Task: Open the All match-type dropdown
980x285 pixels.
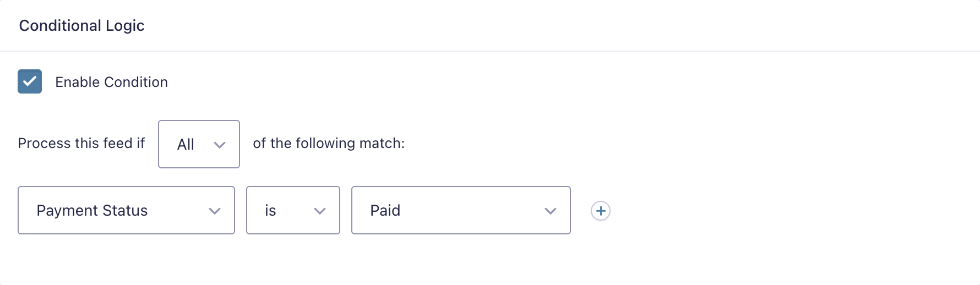Action: (199, 144)
